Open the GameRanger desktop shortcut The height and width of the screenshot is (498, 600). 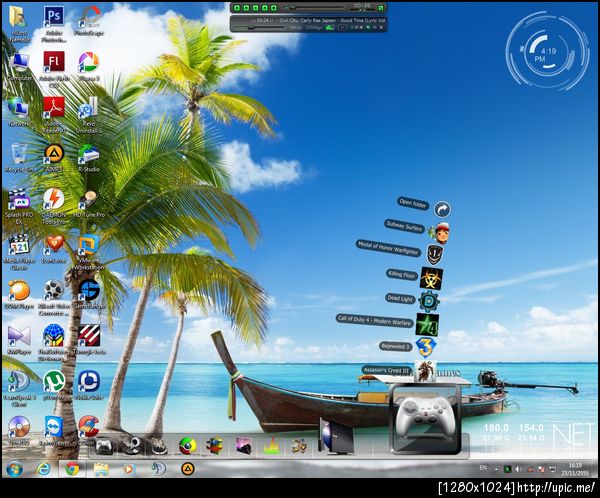click(x=89, y=294)
